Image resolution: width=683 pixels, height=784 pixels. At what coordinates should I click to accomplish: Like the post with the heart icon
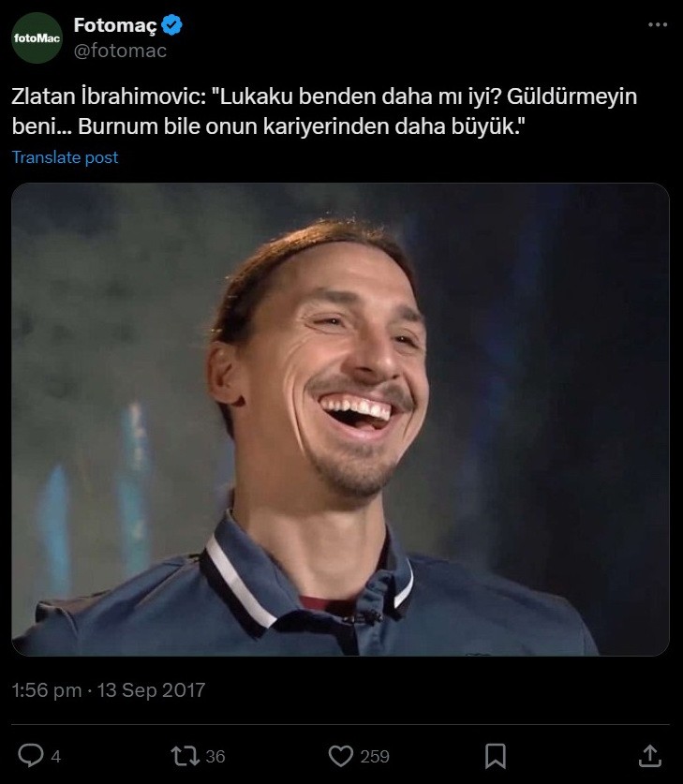(340, 756)
